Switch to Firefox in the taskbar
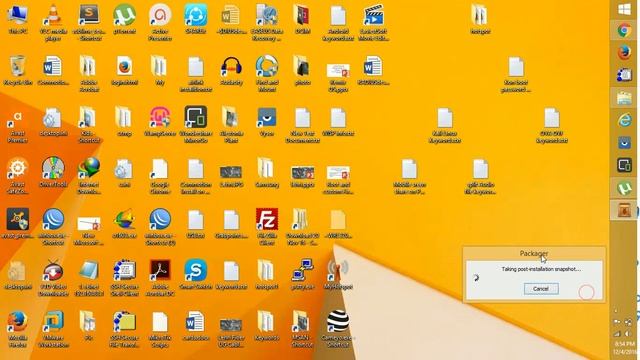 pos(624,52)
